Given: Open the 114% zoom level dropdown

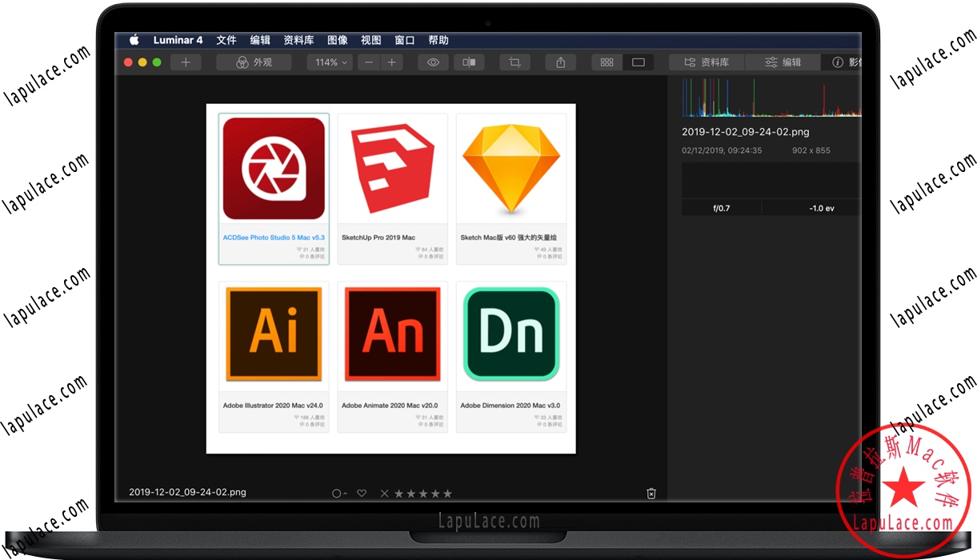Looking at the screenshot, I should pyautogui.click(x=329, y=62).
